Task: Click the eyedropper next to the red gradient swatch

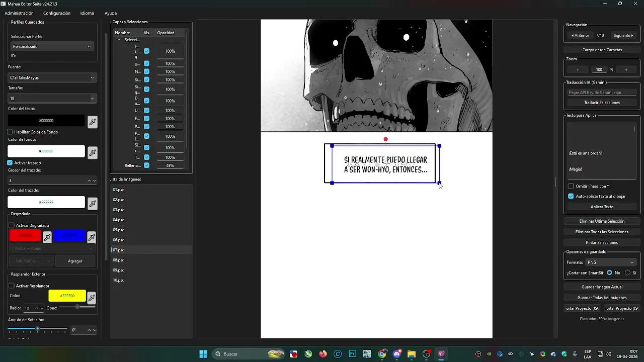Action: click(47, 237)
